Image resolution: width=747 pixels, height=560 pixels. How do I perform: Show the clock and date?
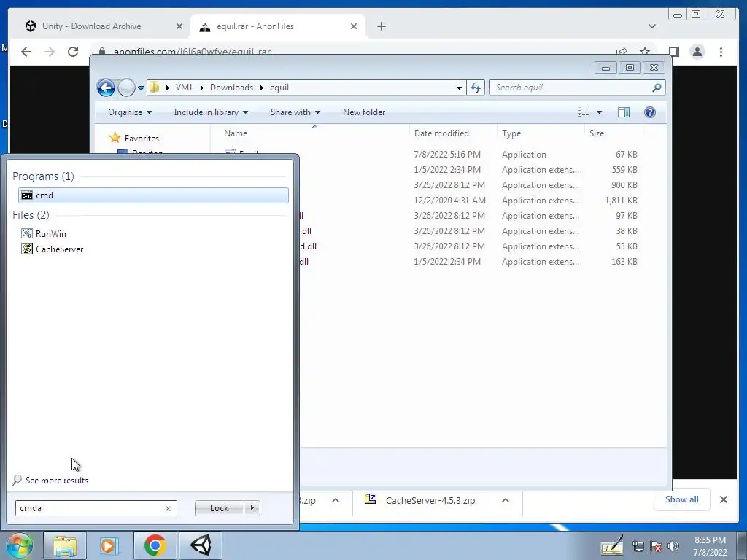pyautogui.click(x=710, y=546)
